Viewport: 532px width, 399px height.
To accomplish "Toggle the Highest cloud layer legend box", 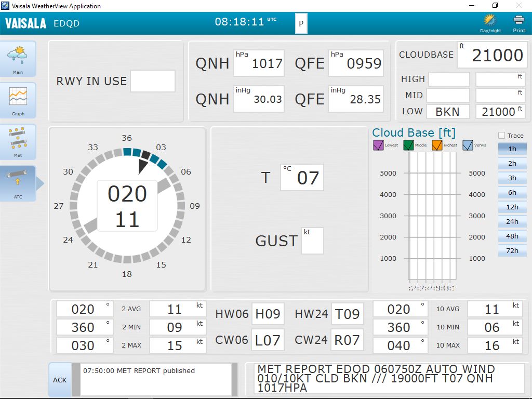I will coord(437,145).
